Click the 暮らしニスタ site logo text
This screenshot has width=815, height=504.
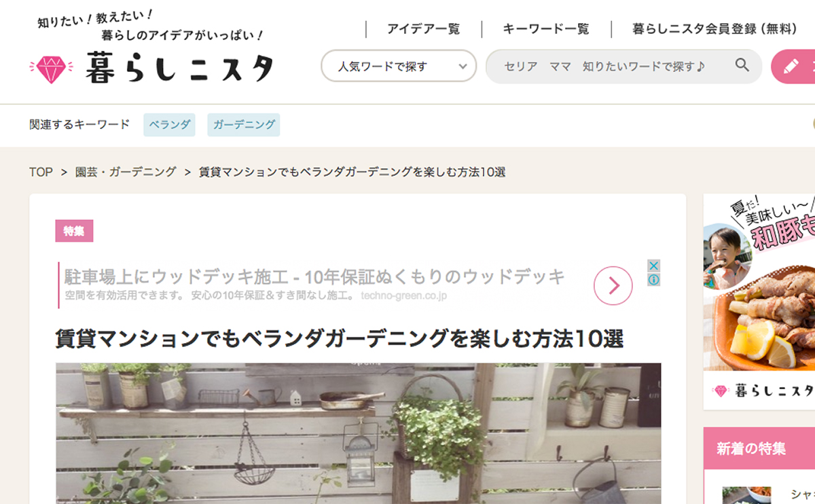[x=180, y=68]
